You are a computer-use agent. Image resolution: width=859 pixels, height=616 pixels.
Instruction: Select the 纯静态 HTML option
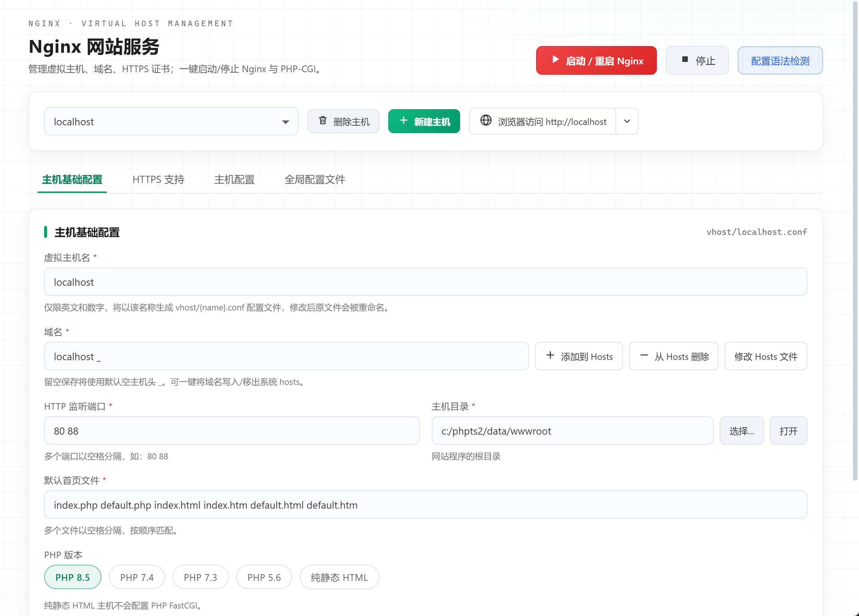coord(339,577)
